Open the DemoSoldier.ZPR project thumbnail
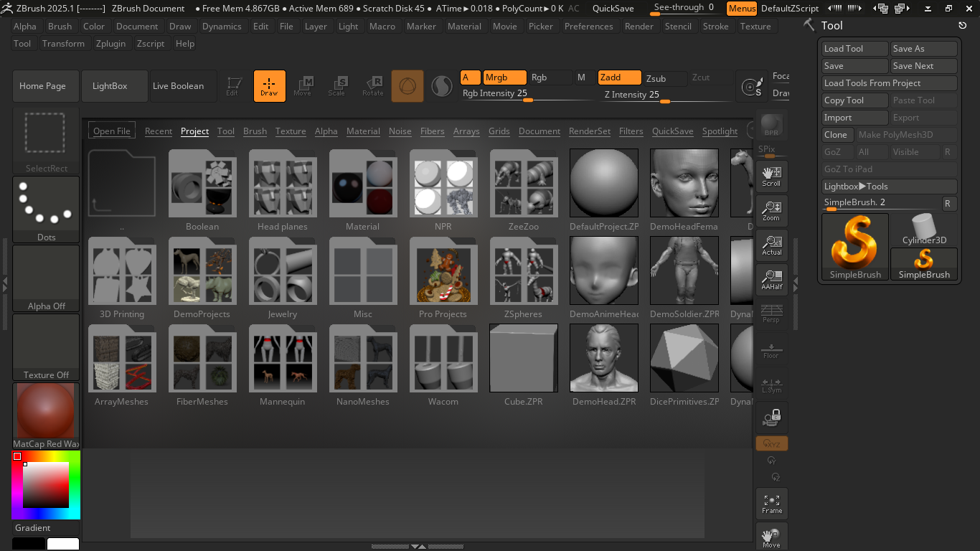This screenshot has width=980, height=551. (x=684, y=271)
